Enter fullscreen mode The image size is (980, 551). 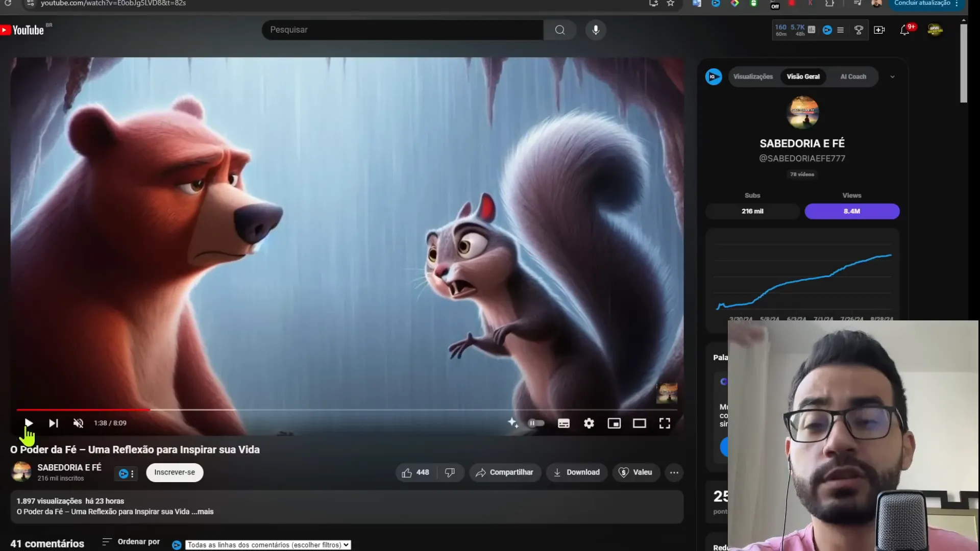coord(665,423)
